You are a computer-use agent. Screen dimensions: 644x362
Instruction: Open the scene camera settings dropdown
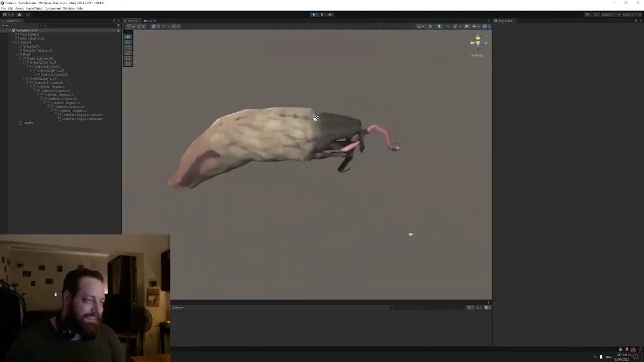pos(475,26)
